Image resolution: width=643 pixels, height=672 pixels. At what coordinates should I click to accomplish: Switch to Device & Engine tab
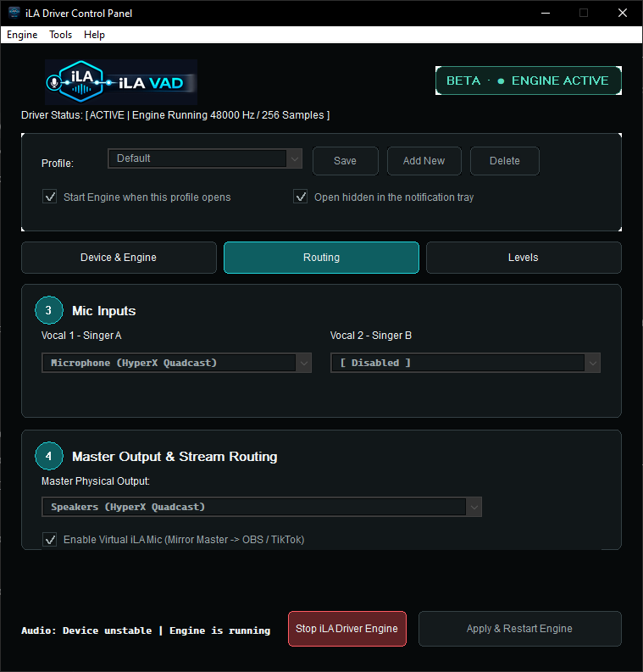(x=119, y=258)
